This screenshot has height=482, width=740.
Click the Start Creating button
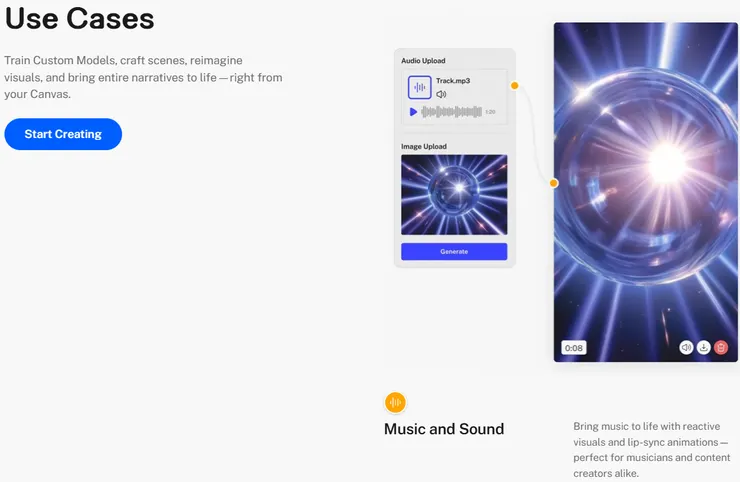(63, 134)
